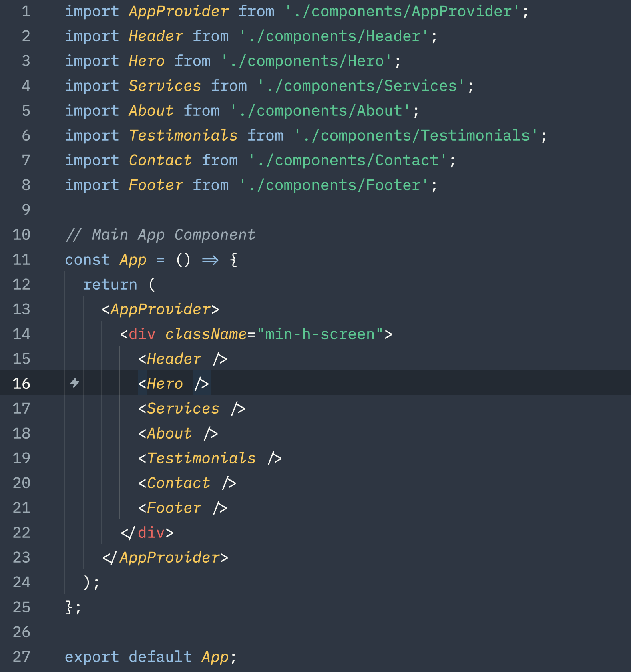631x672 pixels.
Task: Click the Main App Component comment
Action: [161, 235]
